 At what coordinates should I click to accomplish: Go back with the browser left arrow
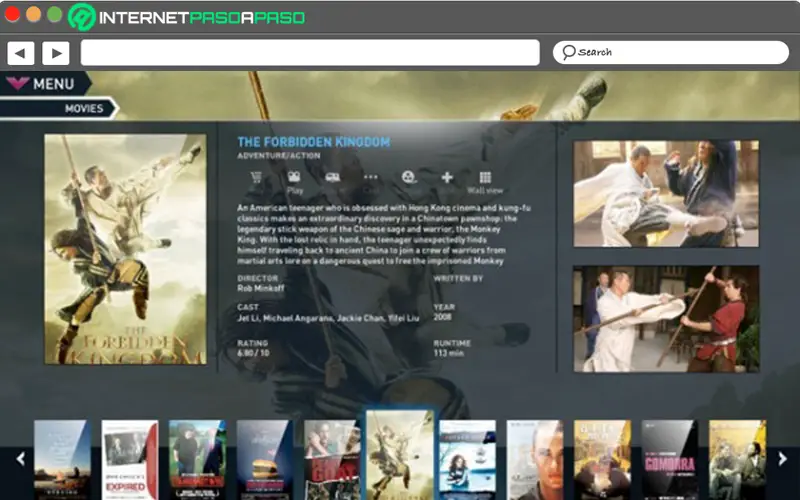[x=20, y=53]
